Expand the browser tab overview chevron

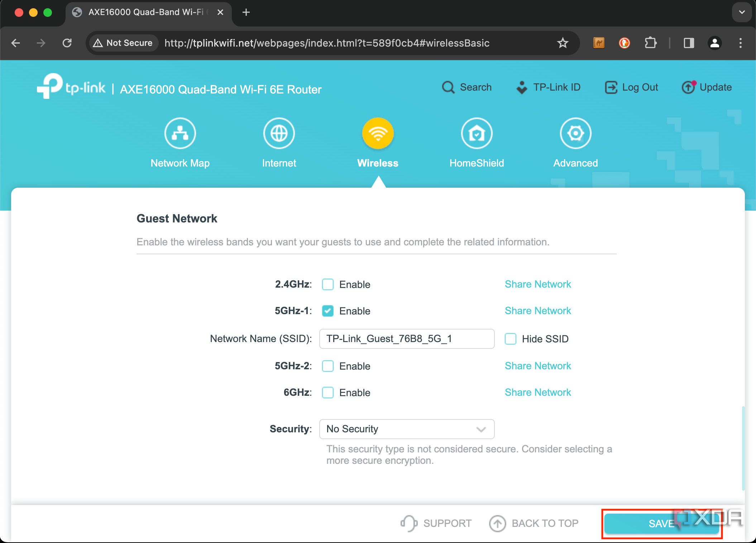point(741,12)
